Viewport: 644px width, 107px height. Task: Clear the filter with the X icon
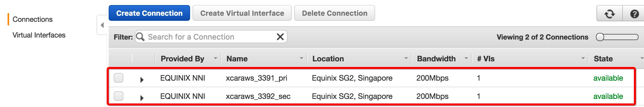280,37
